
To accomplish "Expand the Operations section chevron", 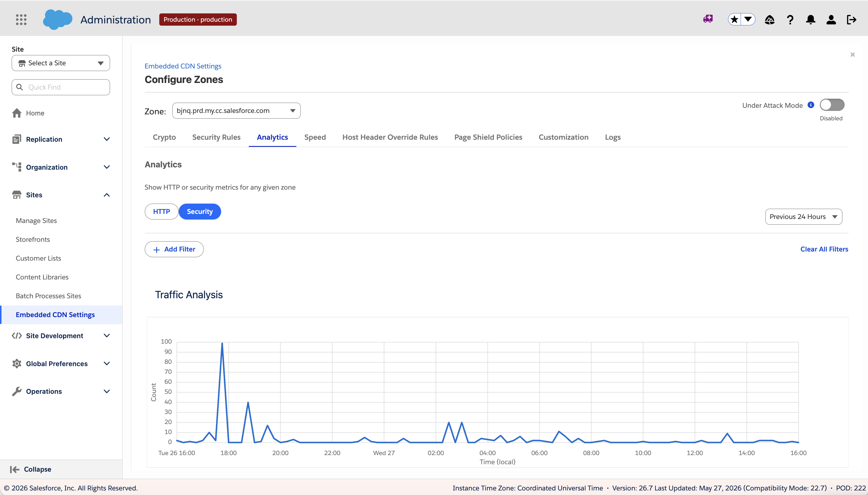I will (107, 391).
